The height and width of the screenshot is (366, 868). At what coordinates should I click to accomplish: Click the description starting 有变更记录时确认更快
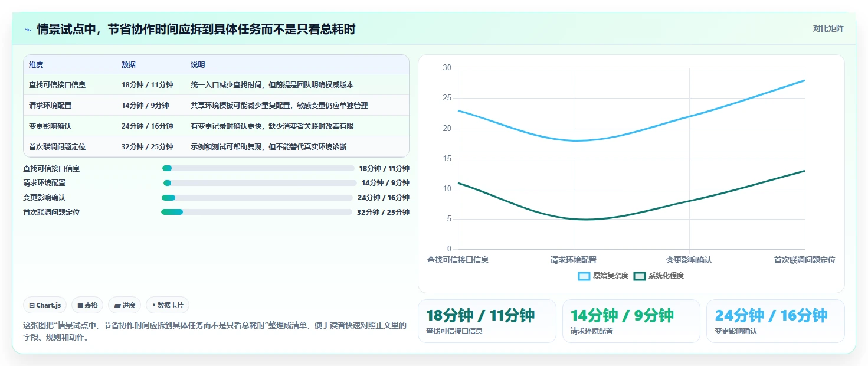tap(272, 126)
